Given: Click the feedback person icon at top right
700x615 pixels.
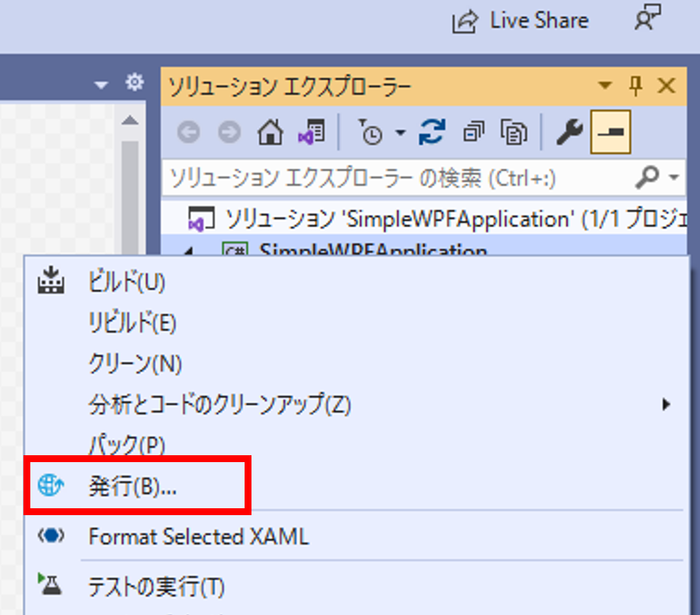Looking at the screenshot, I should pyautogui.click(x=646, y=19).
